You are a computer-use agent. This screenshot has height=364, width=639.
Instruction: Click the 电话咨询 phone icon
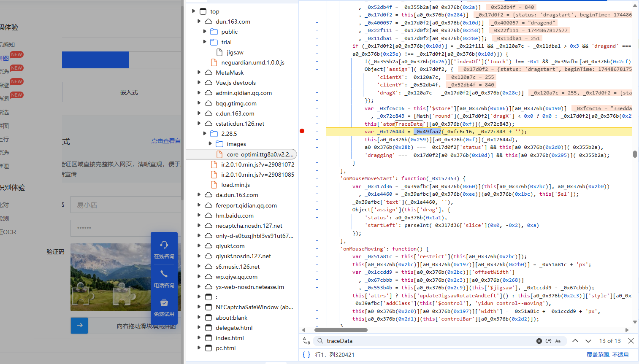164,274
